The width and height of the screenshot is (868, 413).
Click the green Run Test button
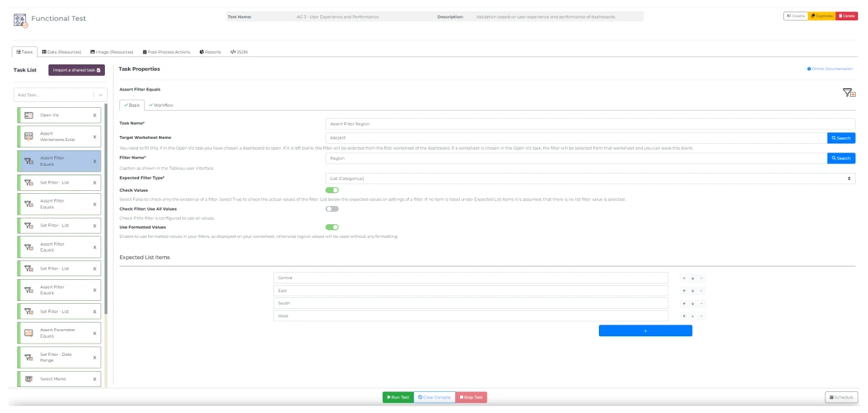pyautogui.click(x=398, y=397)
